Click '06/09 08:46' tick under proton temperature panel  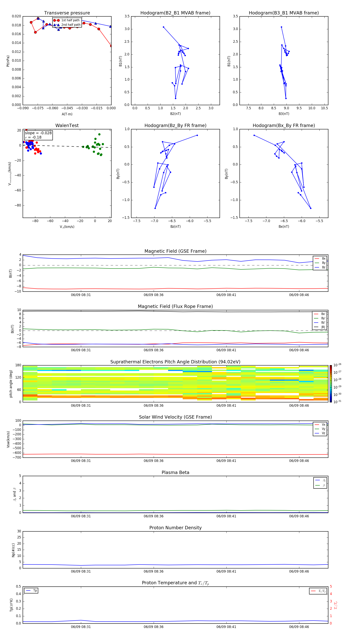299,627
